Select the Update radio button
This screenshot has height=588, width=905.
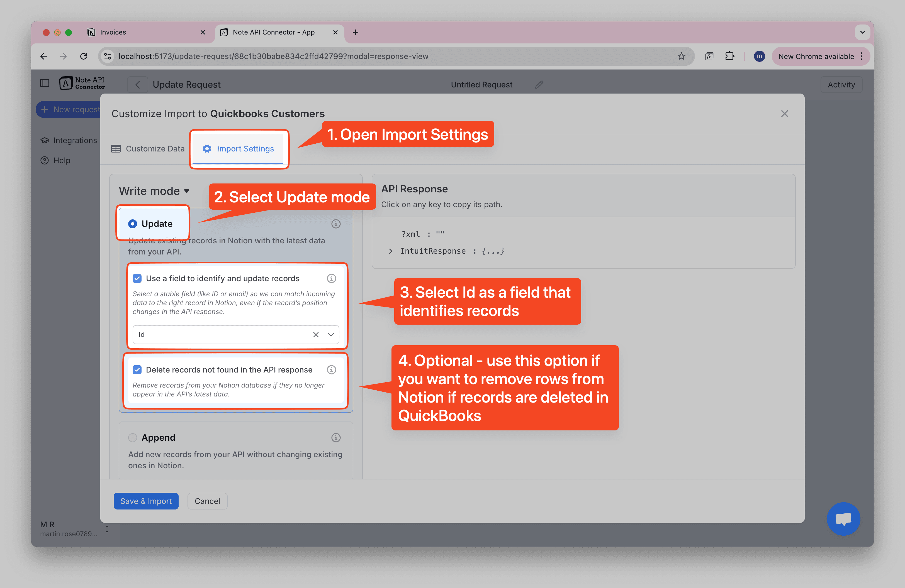tap(132, 224)
